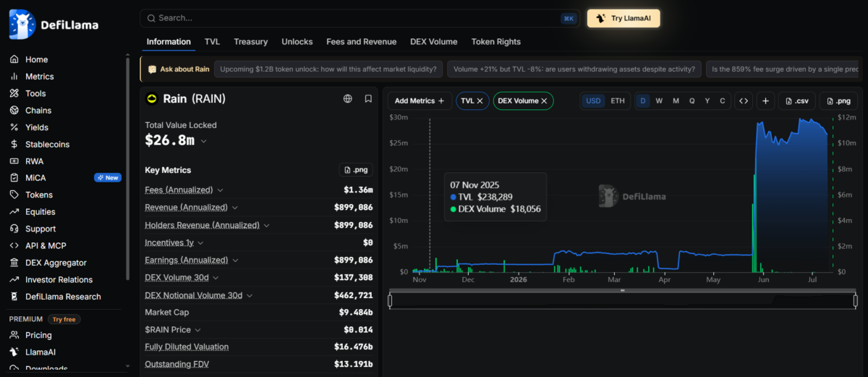Image resolution: width=868 pixels, height=377 pixels.
Task: Expand the $26.8m Total Value Locked breakdown
Action: click(x=203, y=142)
